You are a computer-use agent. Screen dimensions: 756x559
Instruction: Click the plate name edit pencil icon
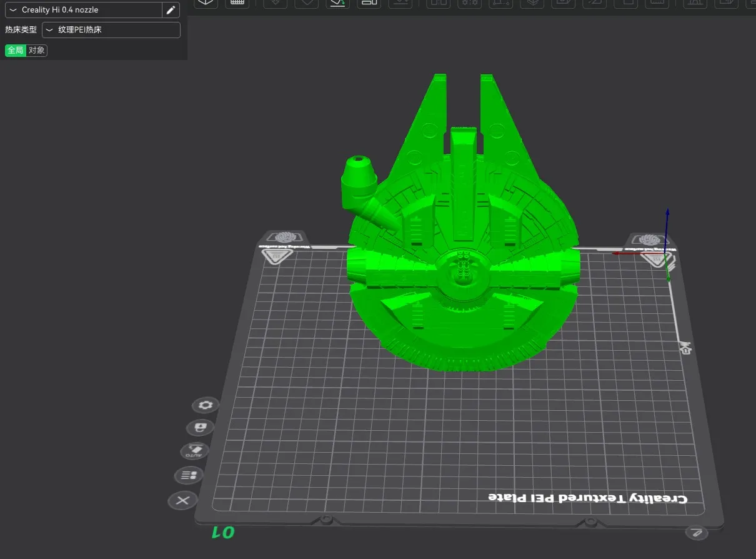click(697, 533)
